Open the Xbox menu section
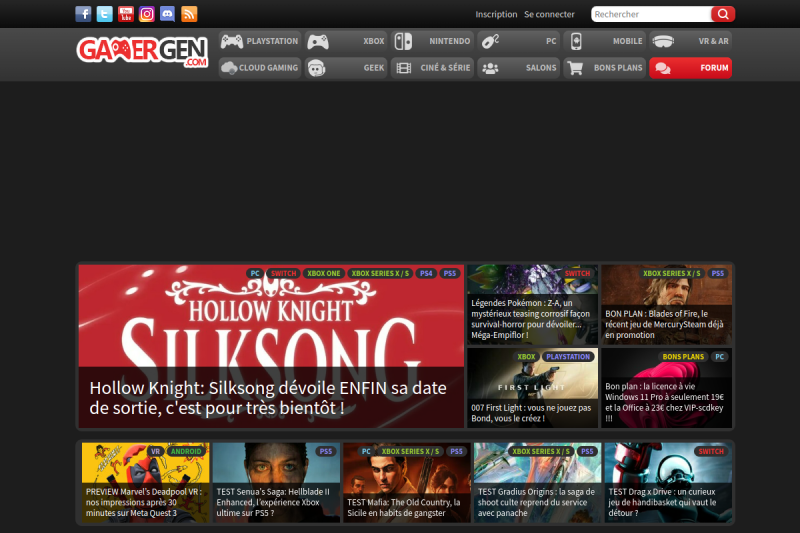The height and width of the screenshot is (533, 800). click(x=346, y=41)
